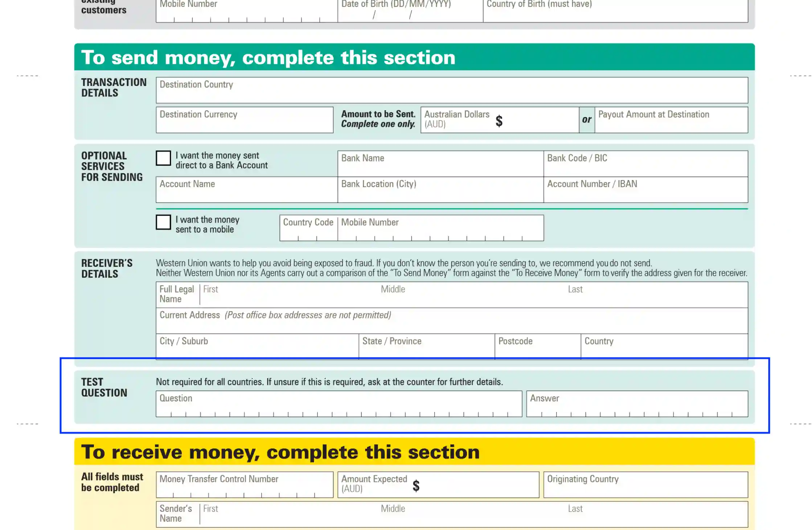
Task: Click the Money Transfer Control Number field
Action: pyautogui.click(x=245, y=485)
